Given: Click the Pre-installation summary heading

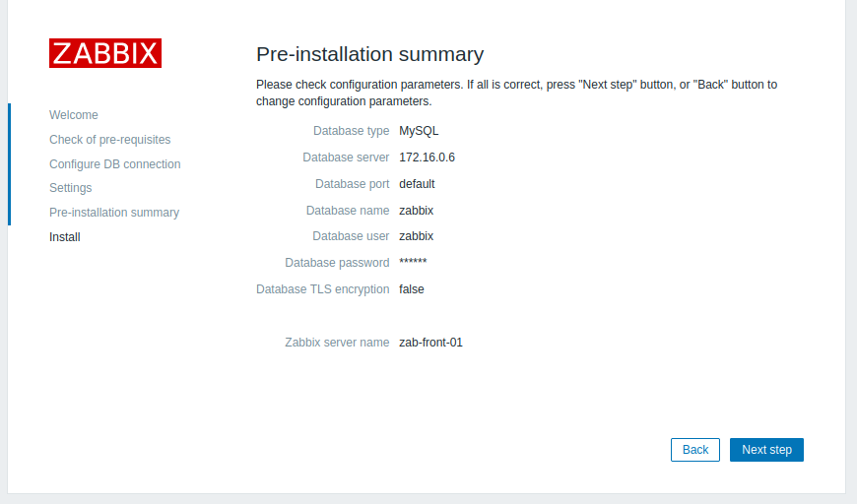Looking at the screenshot, I should tap(369, 54).
